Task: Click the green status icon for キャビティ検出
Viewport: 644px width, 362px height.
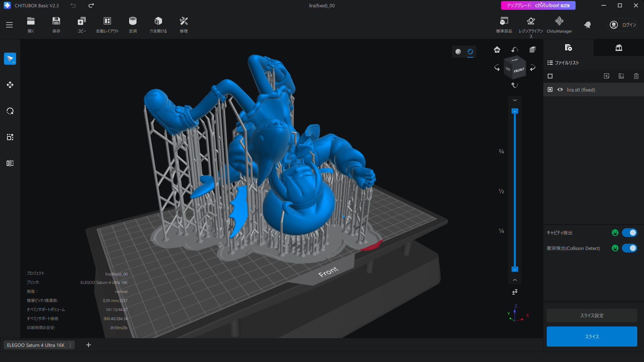Action: click(615, 233)
